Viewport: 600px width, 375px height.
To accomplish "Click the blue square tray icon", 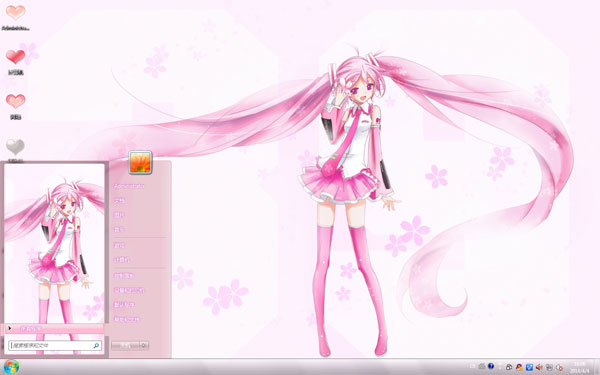I will point(530,367).
